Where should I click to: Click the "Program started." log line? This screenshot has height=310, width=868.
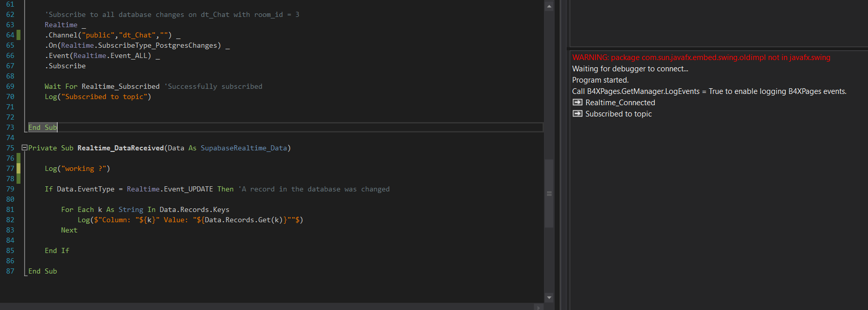pos(600,80)
